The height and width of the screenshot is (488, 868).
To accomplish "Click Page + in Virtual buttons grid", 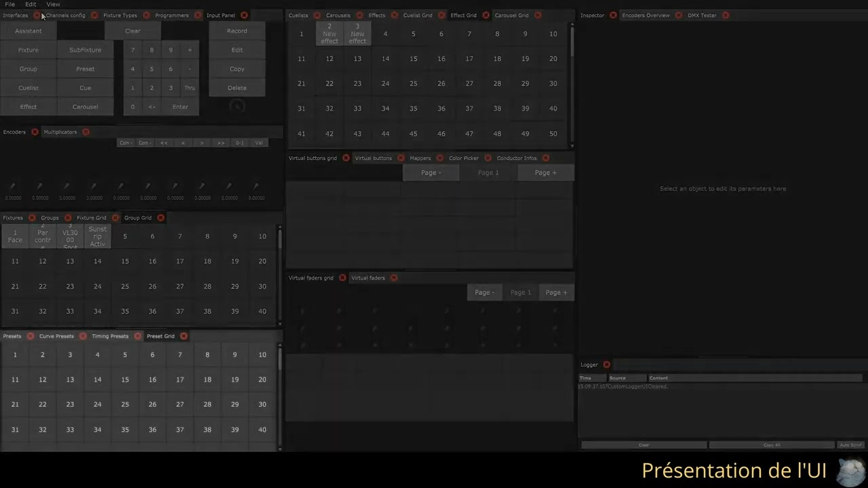I will click(545, 172).
